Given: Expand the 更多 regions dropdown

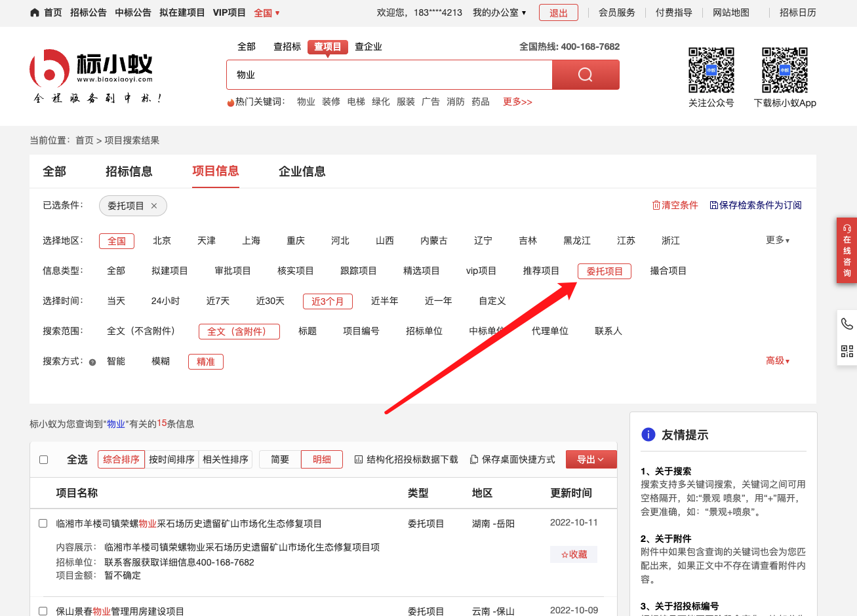Looking at the screenshot, I should 777,241.
